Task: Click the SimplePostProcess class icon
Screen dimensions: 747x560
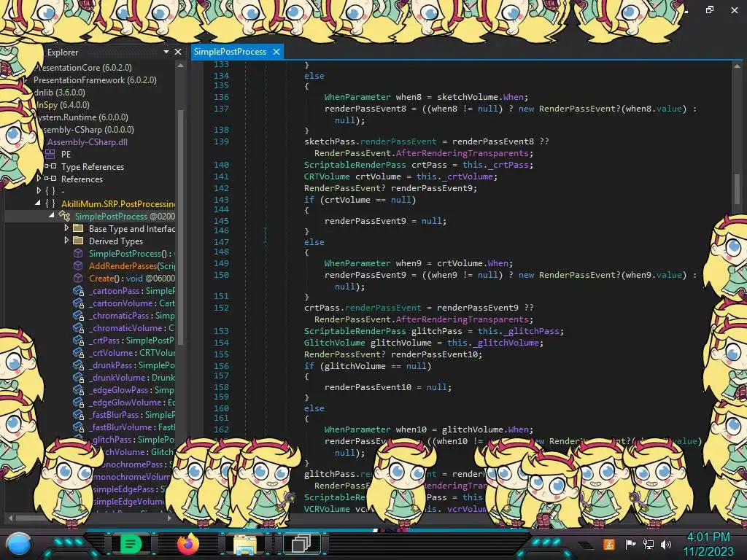Action: [x=64, y=216]
